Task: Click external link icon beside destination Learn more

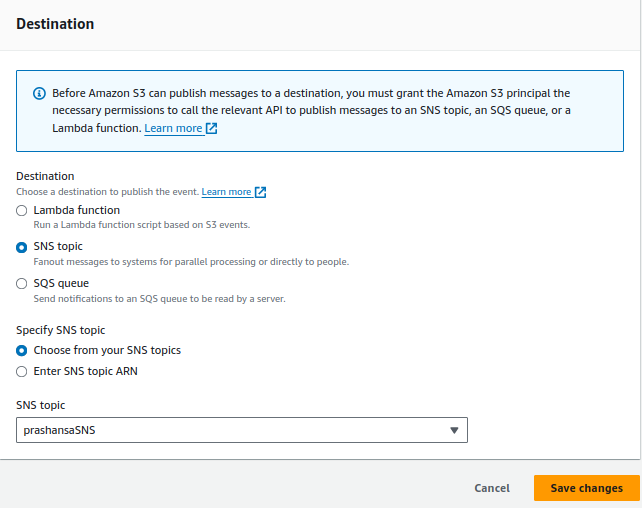Action: 260,192
